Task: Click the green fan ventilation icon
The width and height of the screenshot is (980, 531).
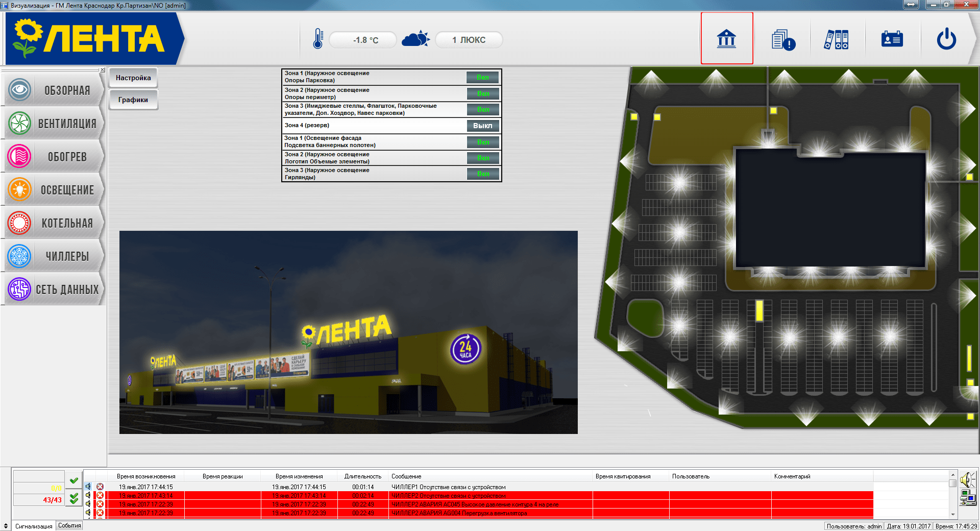Action: (x=20, y=123)
